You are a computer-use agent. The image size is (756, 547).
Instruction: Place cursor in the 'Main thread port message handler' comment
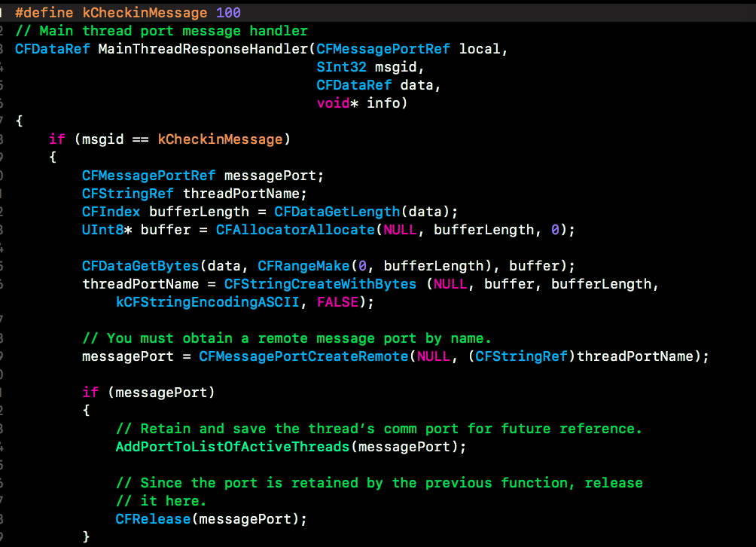pyautogui.click(x=162, y=31)
